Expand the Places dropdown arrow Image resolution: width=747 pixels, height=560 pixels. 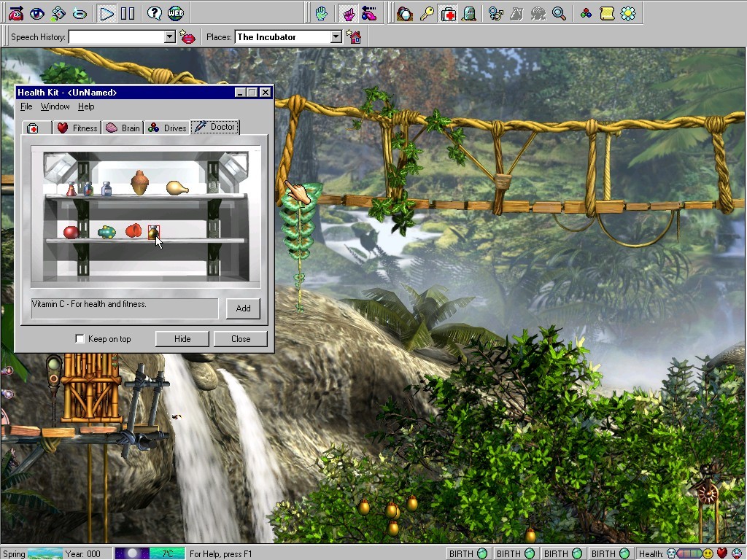336,37
